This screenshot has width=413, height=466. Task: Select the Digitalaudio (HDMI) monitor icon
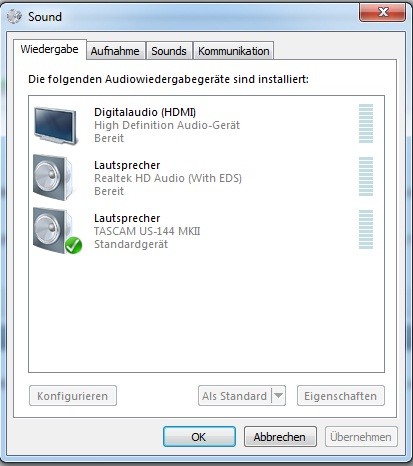click(56, 125)
